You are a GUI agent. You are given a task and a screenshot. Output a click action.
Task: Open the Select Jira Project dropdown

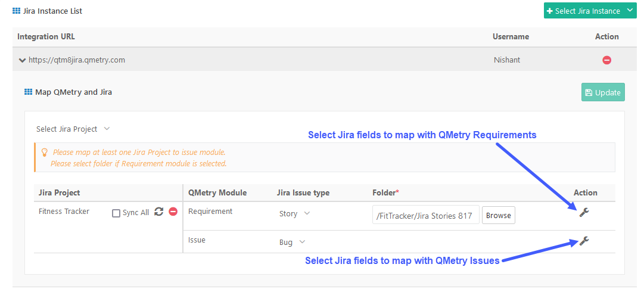tap(73, 129)
